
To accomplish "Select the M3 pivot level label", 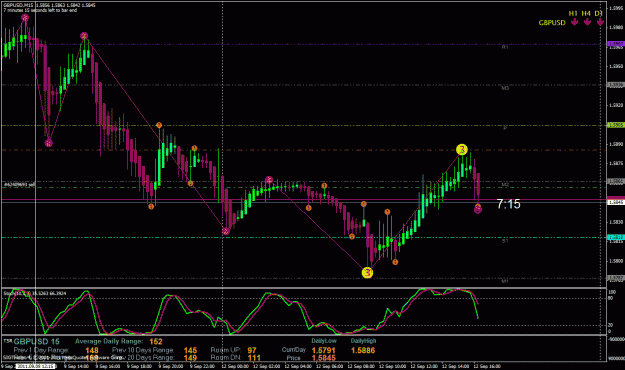I will pyautogui.click(x=505, y=88).
